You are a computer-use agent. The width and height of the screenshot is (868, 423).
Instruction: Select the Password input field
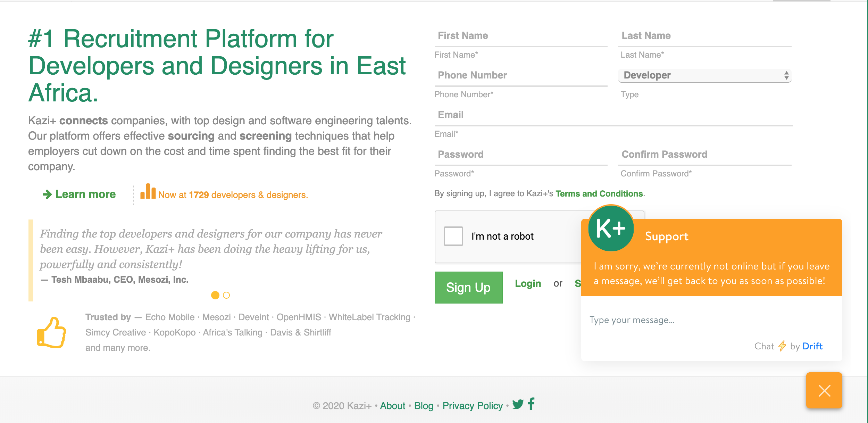tap(521, 155)
